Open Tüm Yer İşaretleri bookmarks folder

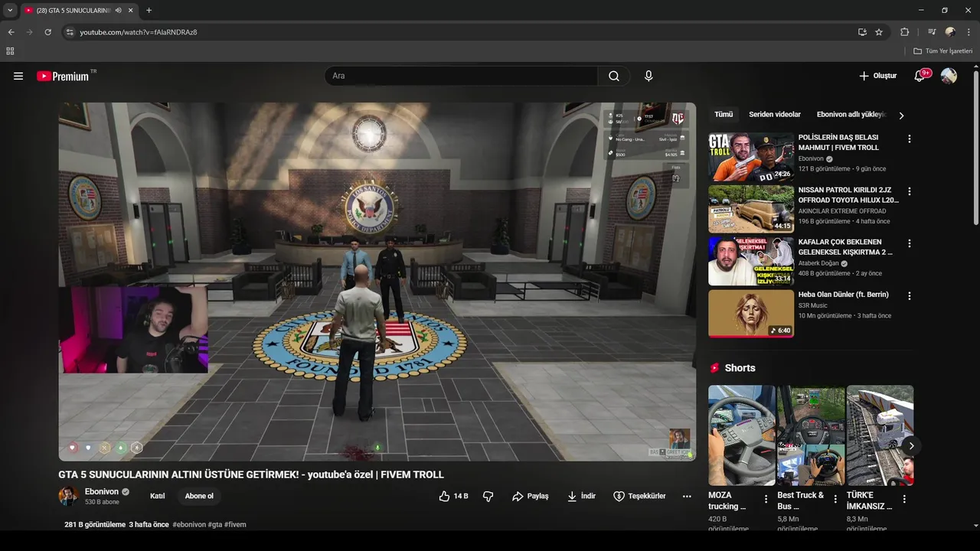pyautogui.click(x=943, y=51)
